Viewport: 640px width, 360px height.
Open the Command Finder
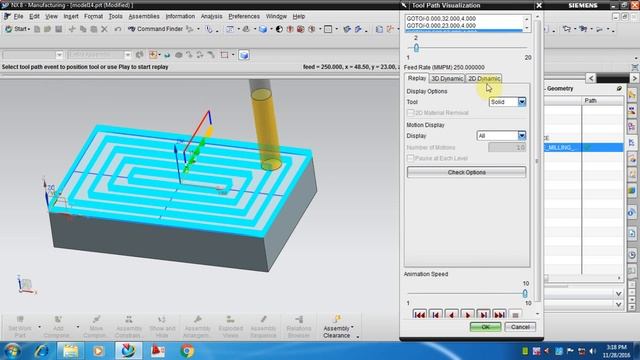pos(156,29)
